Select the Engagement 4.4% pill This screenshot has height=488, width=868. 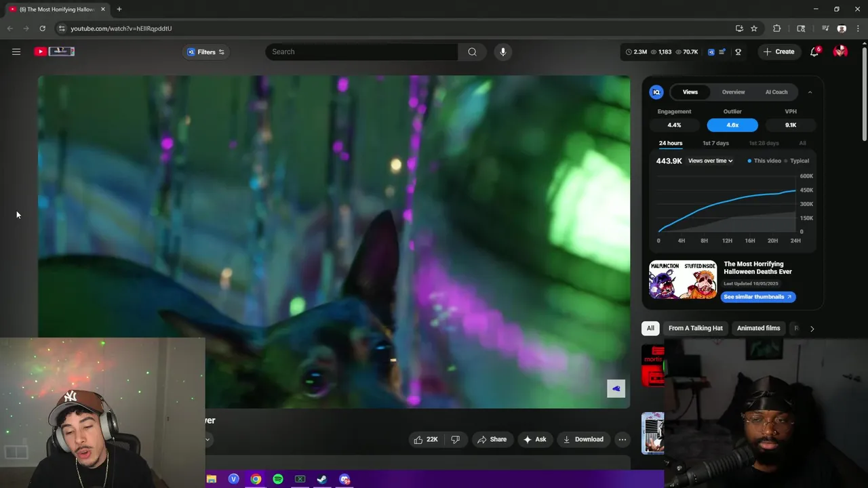[x=674, y=125]
